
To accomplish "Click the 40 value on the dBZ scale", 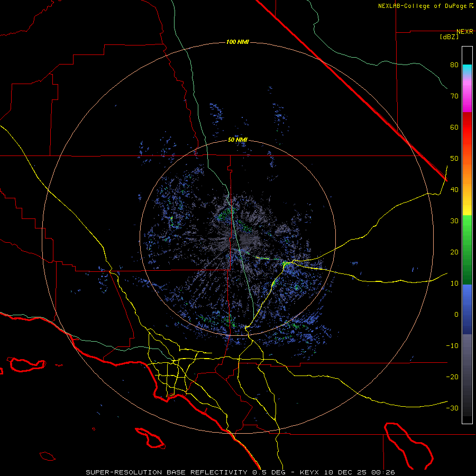I will tap(454, 190).
